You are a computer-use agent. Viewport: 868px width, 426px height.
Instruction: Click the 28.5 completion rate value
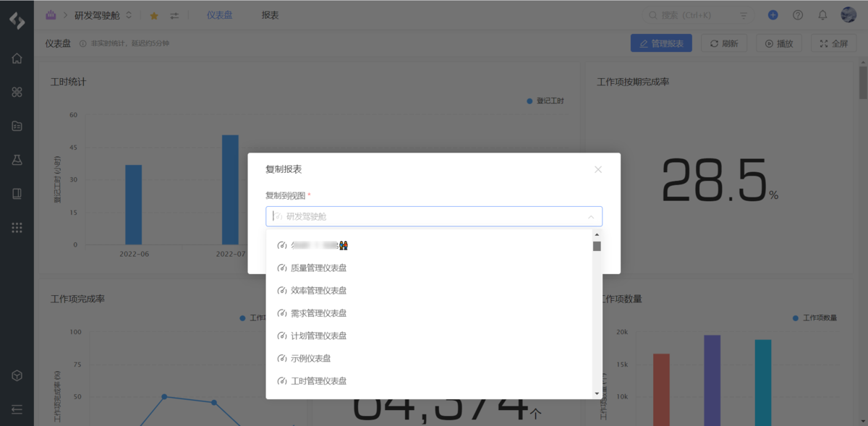pyautogui.click(x=715, y=181)
